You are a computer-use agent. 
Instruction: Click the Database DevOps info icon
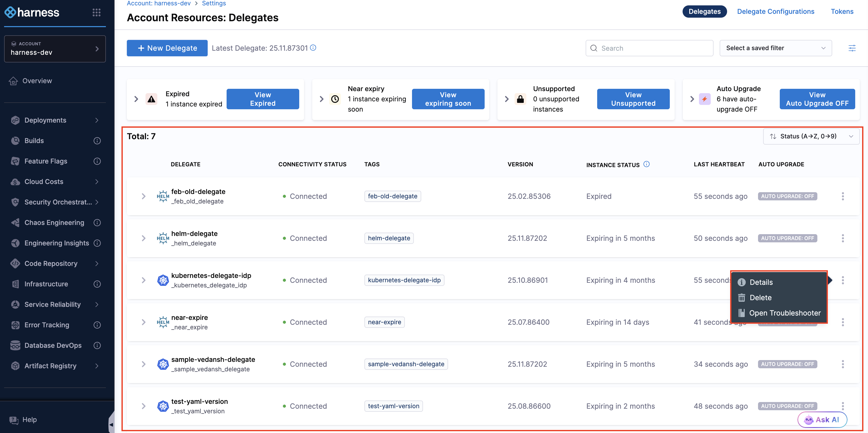click(97, 345)
